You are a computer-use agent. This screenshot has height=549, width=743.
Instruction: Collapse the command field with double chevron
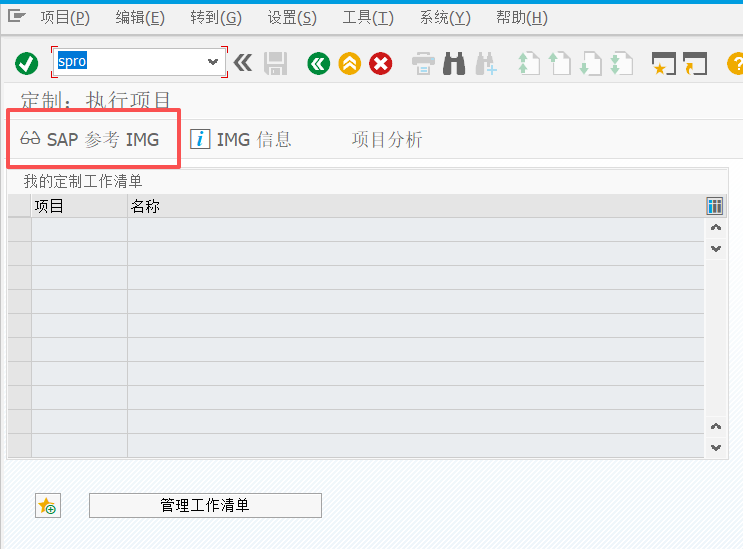(x=243, y=63)
